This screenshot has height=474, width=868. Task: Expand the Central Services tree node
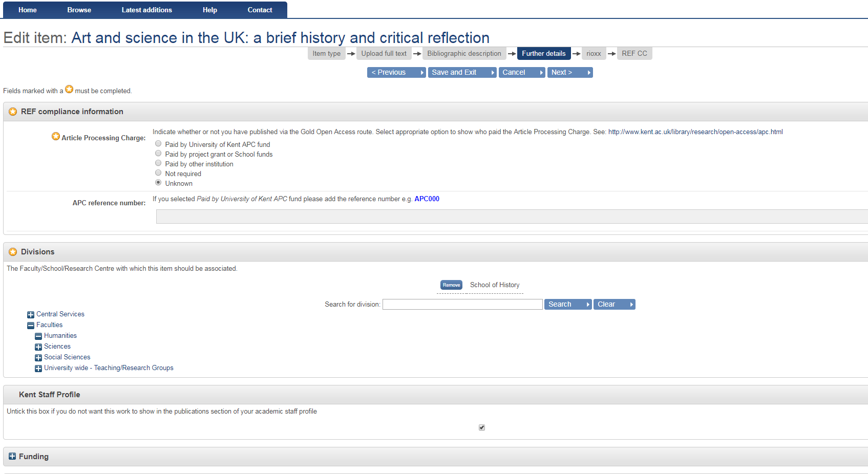click(x=31, y=315)
